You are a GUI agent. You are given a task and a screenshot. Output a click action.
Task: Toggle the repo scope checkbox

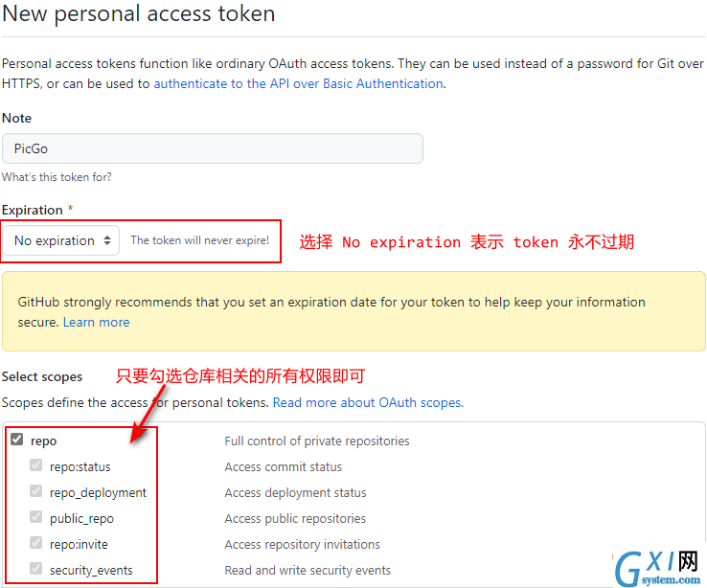pos(17,439)
